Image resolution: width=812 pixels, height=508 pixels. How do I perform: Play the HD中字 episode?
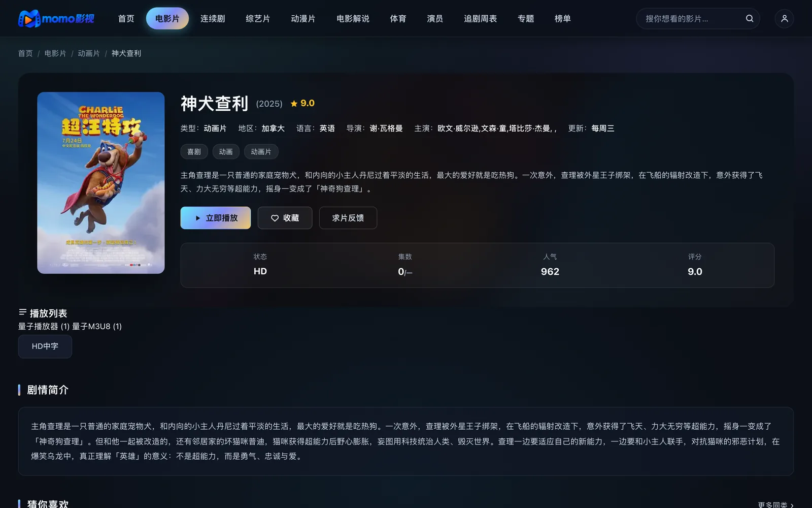(x=45, y=346)
